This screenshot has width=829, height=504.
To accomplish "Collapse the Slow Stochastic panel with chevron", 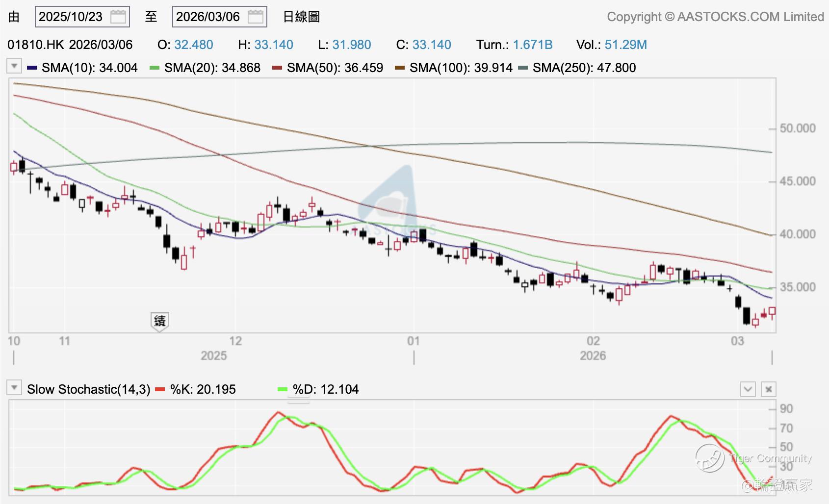I will pyautogui.click(x=748, y=390).
